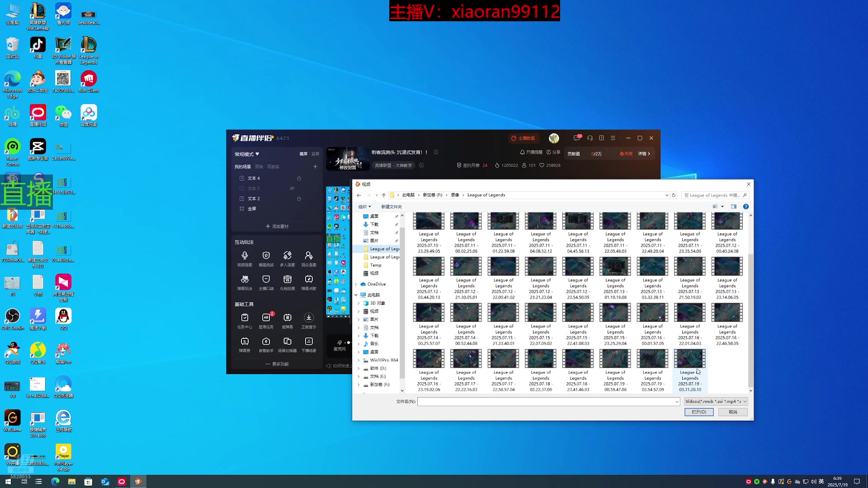Expand OneDrive tree node
This screenshot has width=868, height=488.
click(x=356, y=284)
